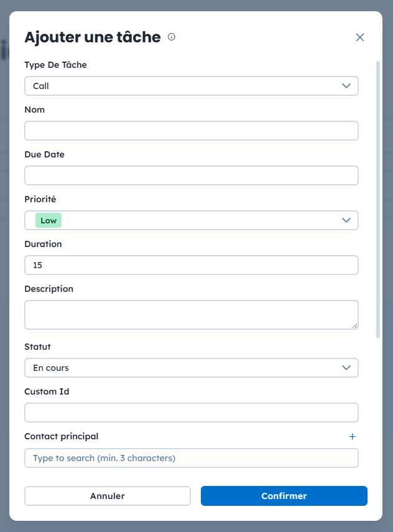Open the Type De Tâche dropdown
Image resolution: width=393 pixels, height=532 pixels.
191,86
